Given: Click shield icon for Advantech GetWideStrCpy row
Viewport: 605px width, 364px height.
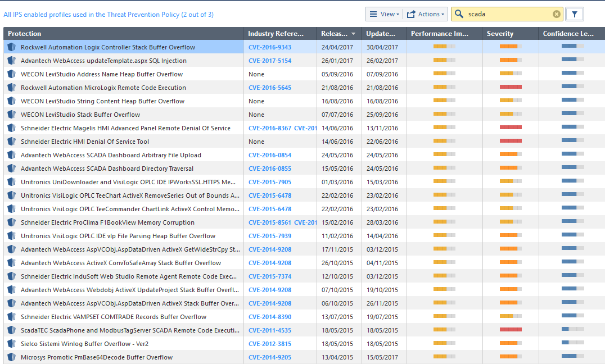Looking at the screenshot, I should coord(12,249).
